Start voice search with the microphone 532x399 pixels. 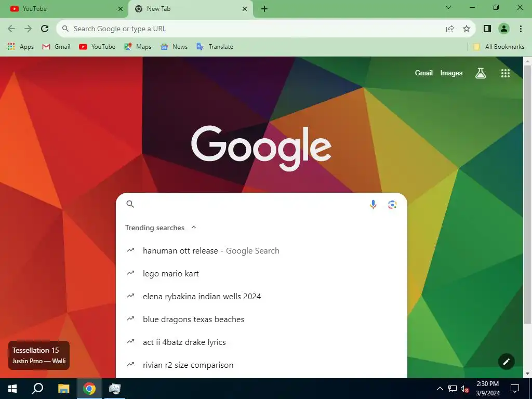click(373, 204)
